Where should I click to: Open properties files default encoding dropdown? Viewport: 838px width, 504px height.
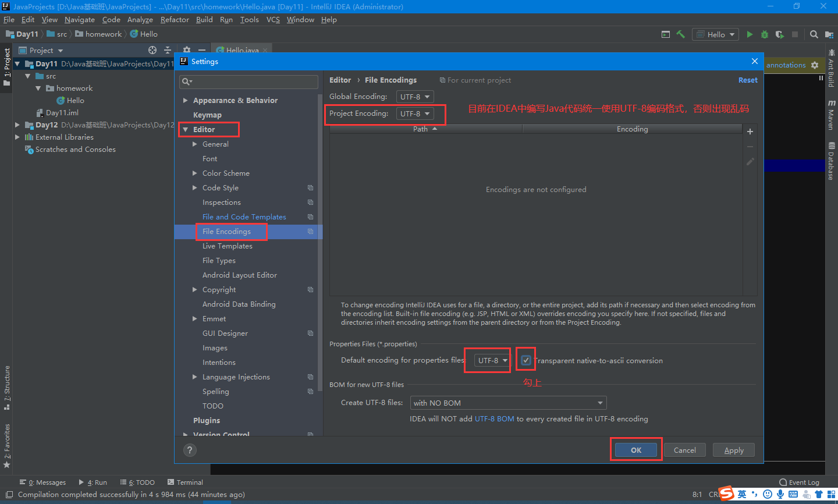click(x=492, y=360)
